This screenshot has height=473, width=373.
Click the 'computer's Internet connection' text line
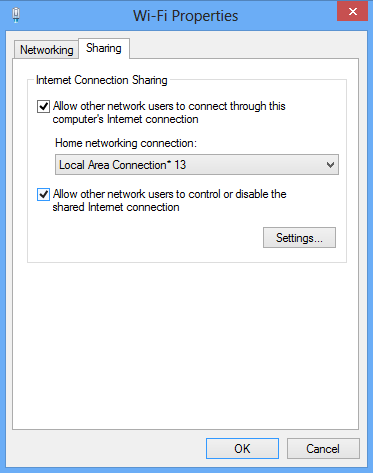point(125,119)
